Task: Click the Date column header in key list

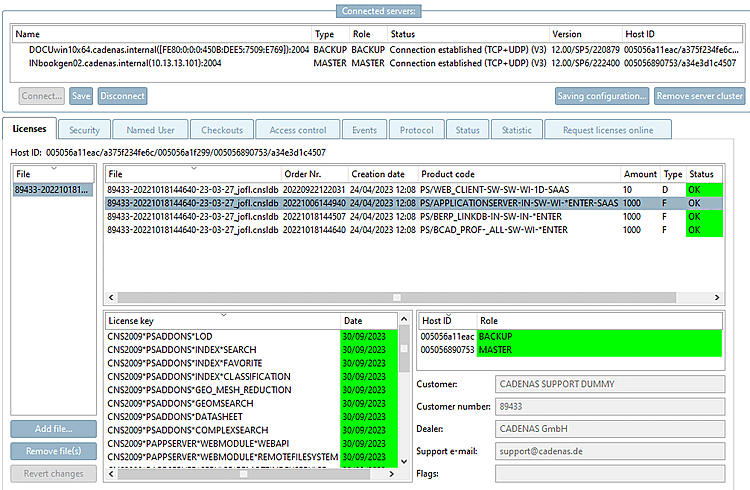Action: pos(368,321)
